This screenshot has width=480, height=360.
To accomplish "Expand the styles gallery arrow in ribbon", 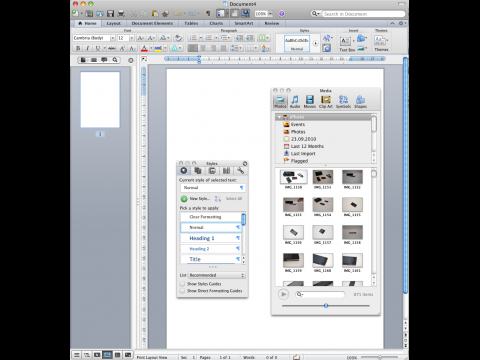I will pyautogui.click(x=315, y=43).
